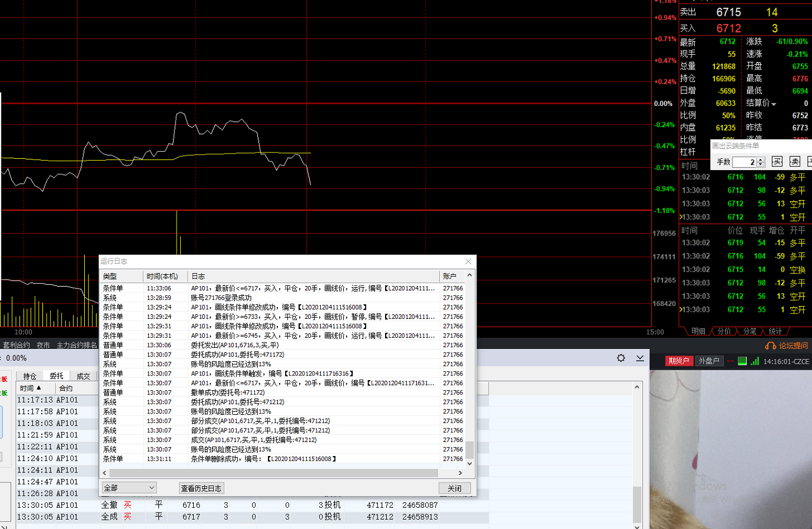812x529 pixels.
Task: Click the 手数 quantity input field
Action: (744, 162)
